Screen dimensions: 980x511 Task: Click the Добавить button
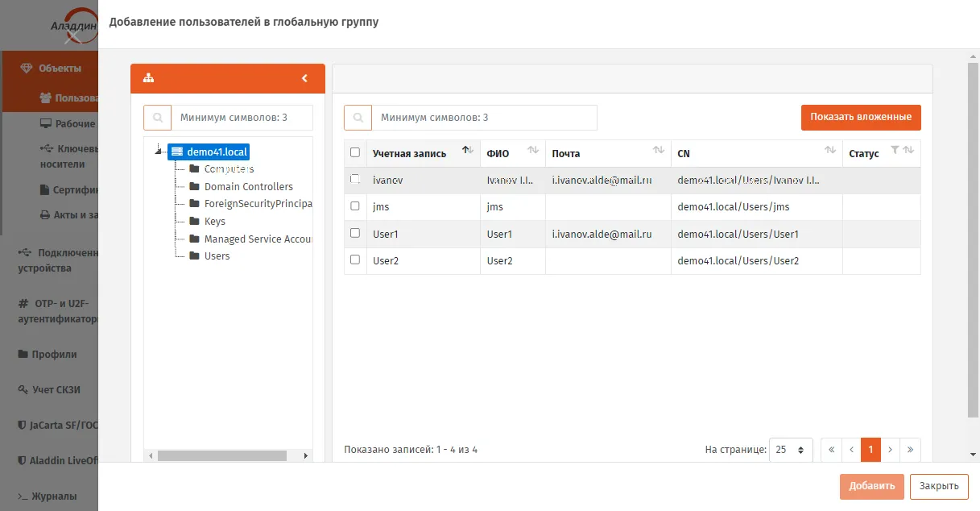point(871,486)
